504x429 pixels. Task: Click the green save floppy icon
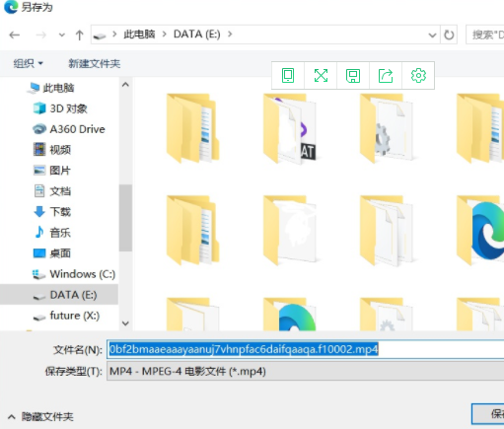pos(353,76)
